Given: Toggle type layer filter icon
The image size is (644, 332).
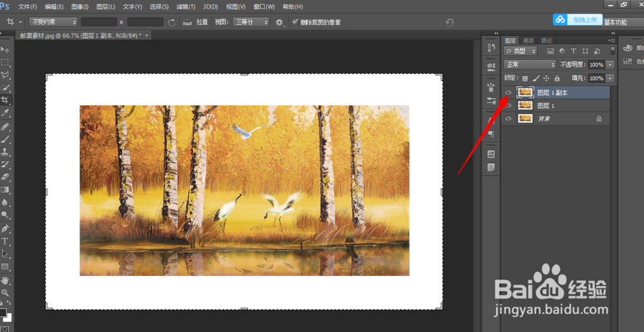Looking at the screenshot, I should [573, 51].
